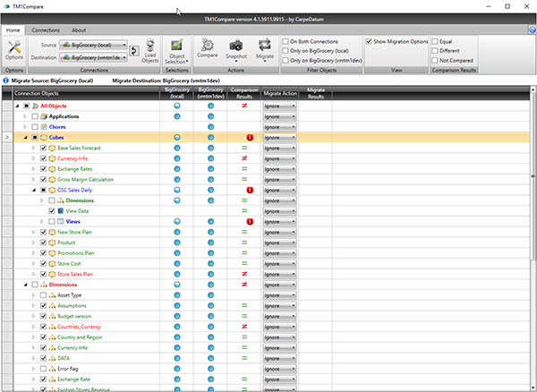The height and width of the screenshot is (392, 537).
Task: Open the help question mark icon
Action: (x=533, y=30)
